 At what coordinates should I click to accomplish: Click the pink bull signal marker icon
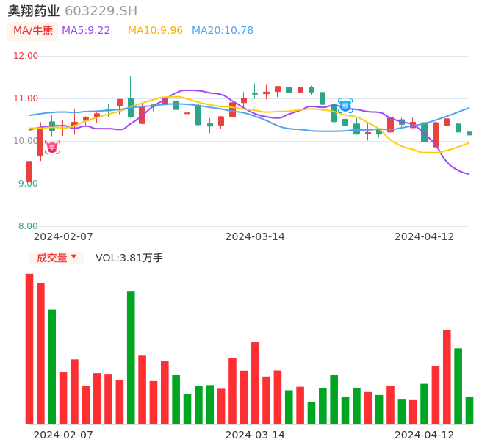tap(51, 147)
